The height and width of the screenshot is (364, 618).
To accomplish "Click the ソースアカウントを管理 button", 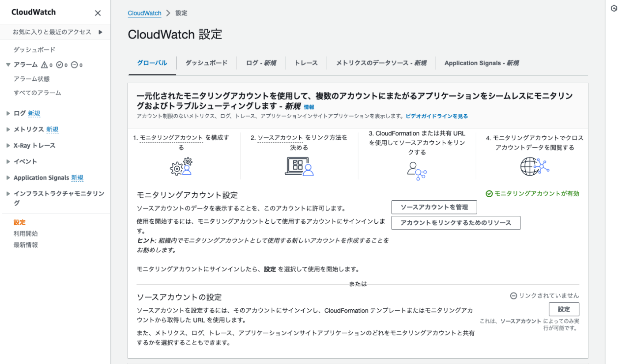I will pos(434,207).
